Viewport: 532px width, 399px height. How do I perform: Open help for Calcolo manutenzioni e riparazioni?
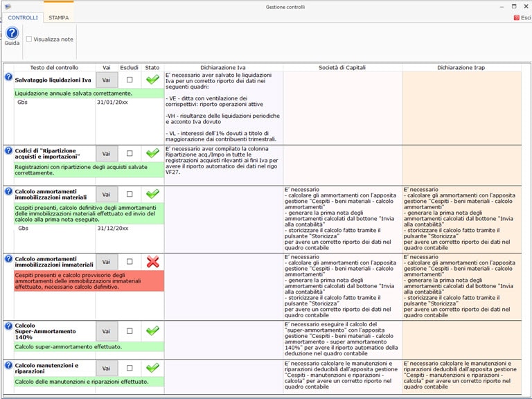[8, 366]
